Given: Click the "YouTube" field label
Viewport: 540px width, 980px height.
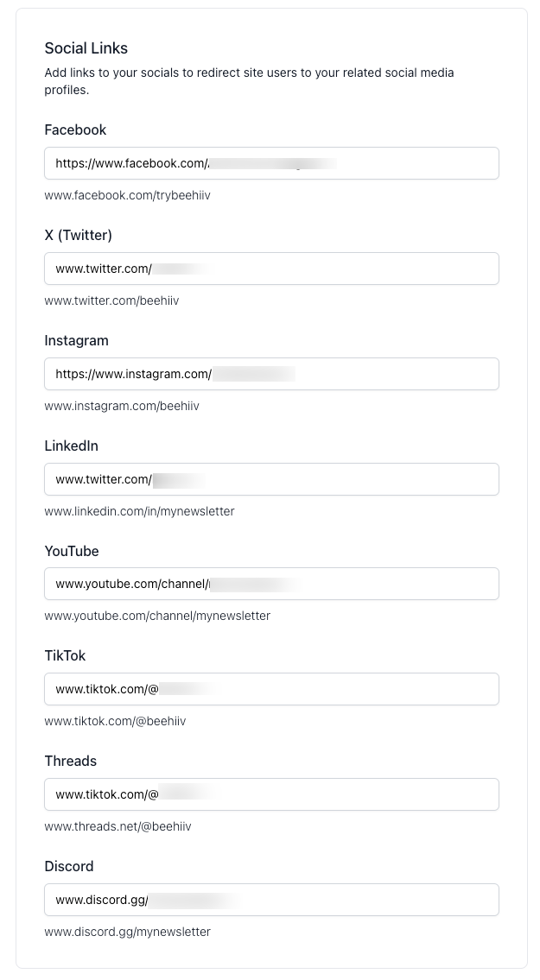Looking at the screenshot, I should [72, 552].
